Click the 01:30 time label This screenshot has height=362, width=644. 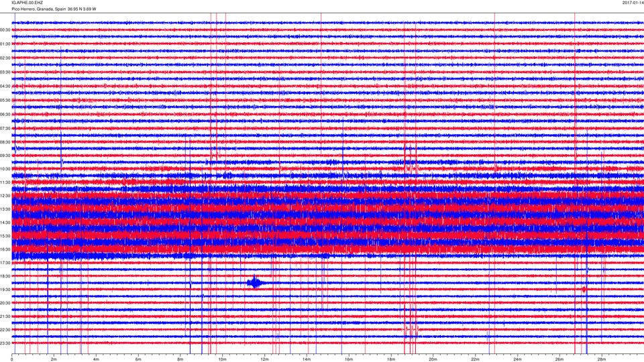[5, 44]
